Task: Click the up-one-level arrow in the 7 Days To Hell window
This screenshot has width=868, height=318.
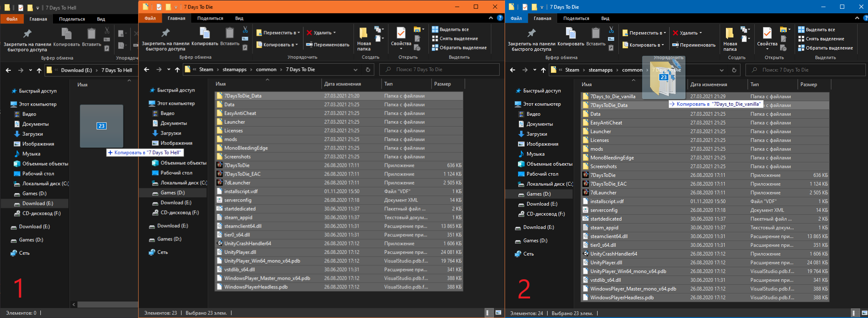Action: coord(39,70)
